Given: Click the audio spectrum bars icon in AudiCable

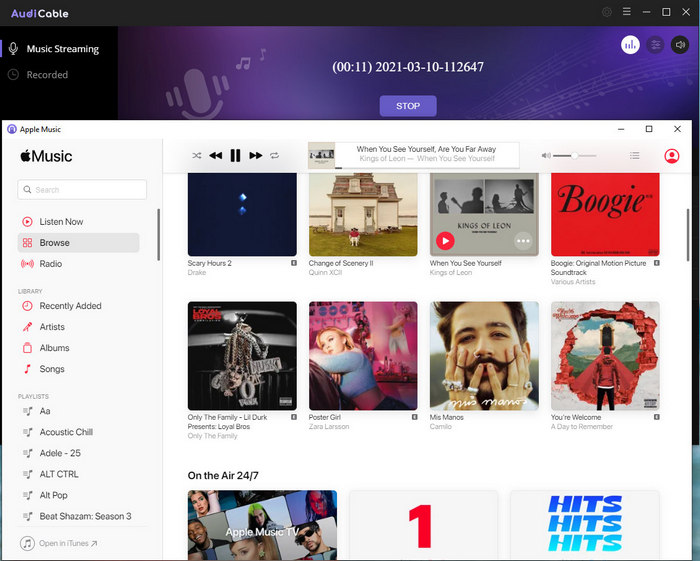Looking at the screenshot, I should [630, 45].
